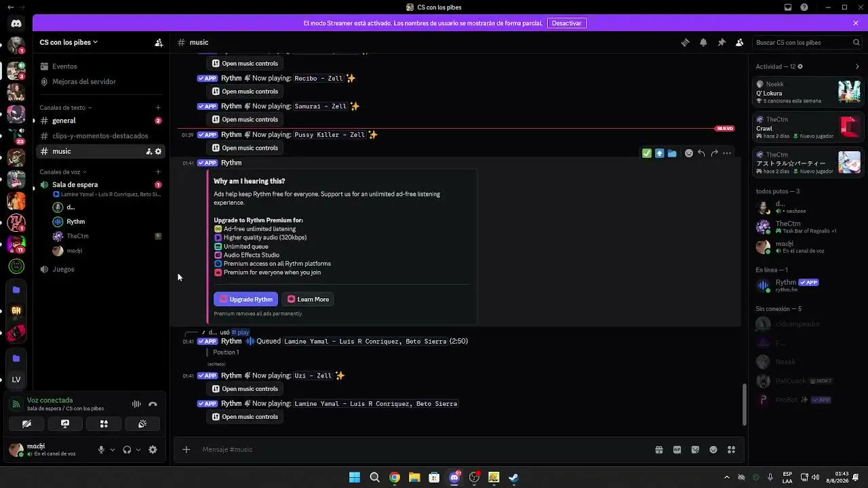Add the green checkmark reaction

(647, 153)
